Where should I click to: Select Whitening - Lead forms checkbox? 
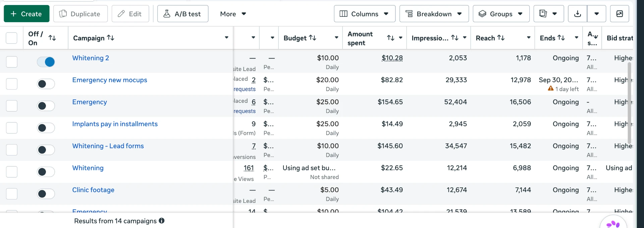(11, 150)
